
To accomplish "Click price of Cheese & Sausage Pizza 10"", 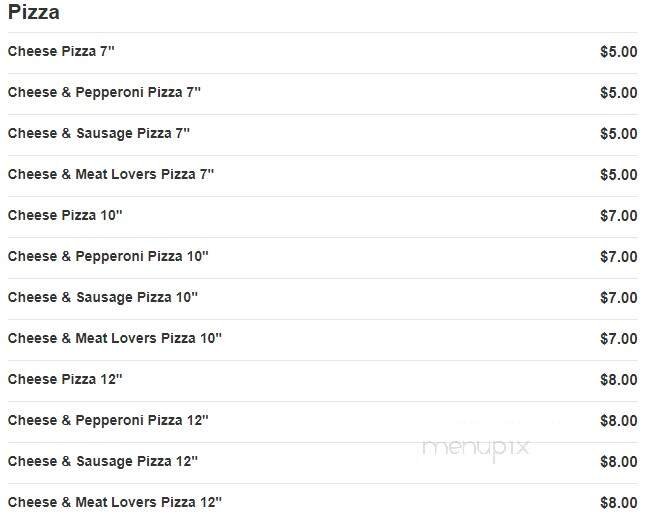I will coord(618,298).
